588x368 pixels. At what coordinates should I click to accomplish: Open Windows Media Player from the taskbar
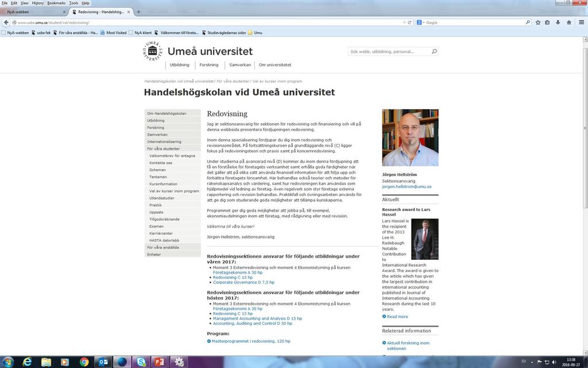65,362
